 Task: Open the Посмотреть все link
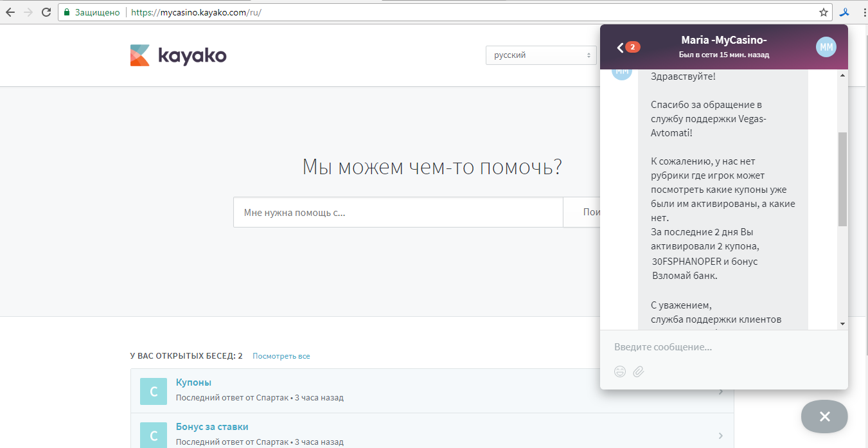coord(281,356)
